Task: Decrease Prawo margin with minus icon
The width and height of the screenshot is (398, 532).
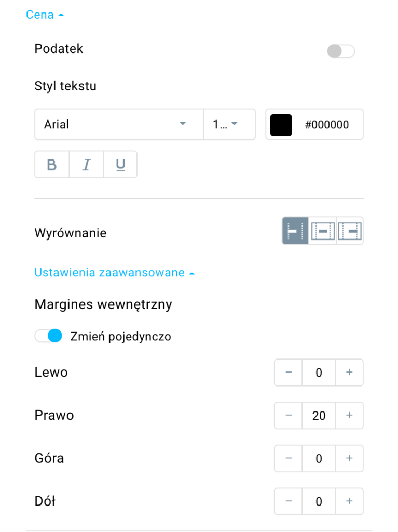Action: pyautogui.click(x=289, y=415)
